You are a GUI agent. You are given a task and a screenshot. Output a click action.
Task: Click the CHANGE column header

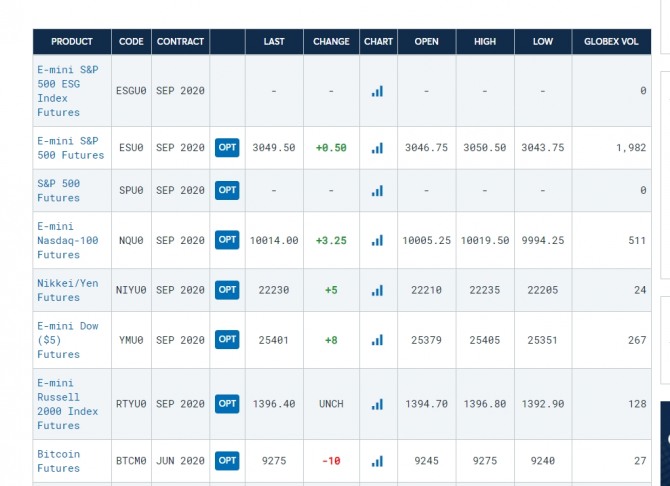pos(331,42)
